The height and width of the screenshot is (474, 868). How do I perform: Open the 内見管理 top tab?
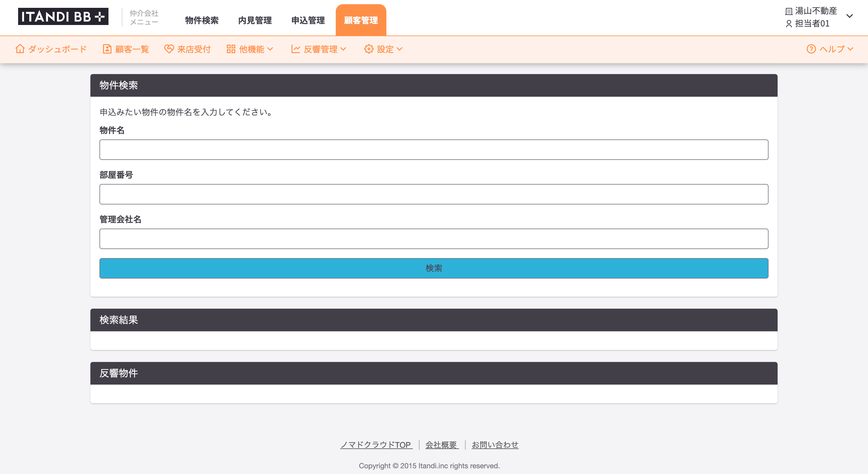[x=255, y=20]
